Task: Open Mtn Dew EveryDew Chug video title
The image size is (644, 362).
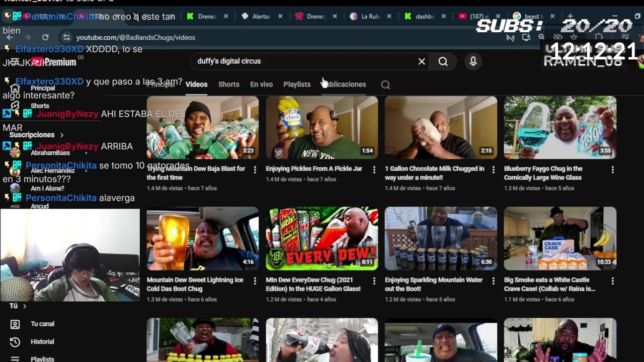Action: click(313, 284)
